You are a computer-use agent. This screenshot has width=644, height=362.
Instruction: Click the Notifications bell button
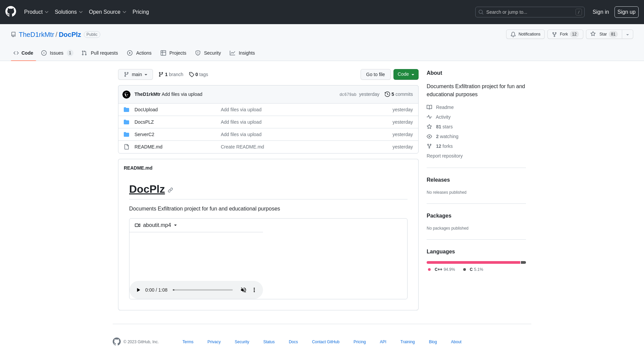click(x=525, y=34)
